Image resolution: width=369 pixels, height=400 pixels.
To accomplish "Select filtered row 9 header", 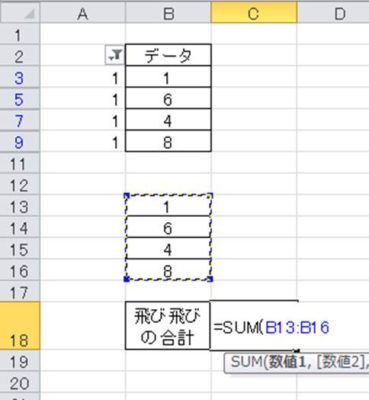I will [20, 141].
